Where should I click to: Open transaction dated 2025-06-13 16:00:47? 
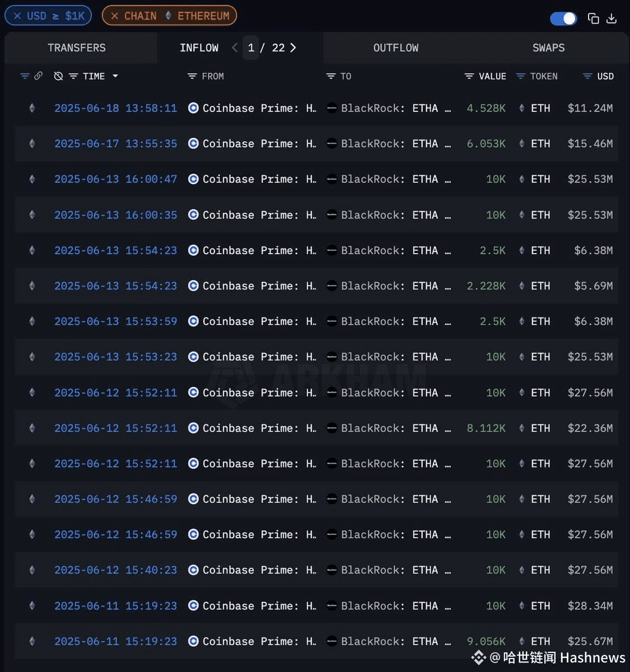[x=115, y=179]
